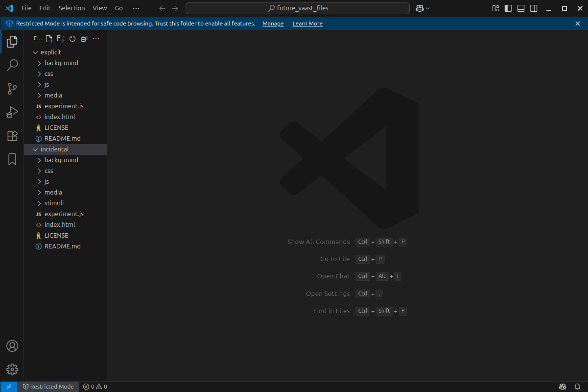Open the Selection menu

click(71, 8)
